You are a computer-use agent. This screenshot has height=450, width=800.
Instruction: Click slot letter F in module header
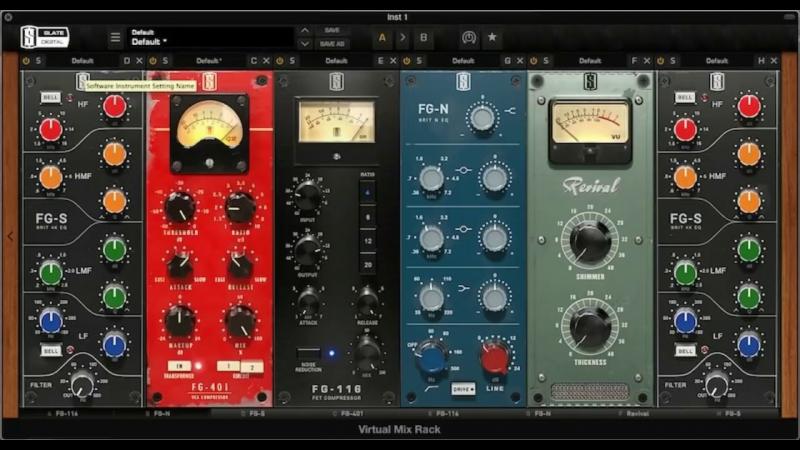pyautogui.click(x=634, y=61)
